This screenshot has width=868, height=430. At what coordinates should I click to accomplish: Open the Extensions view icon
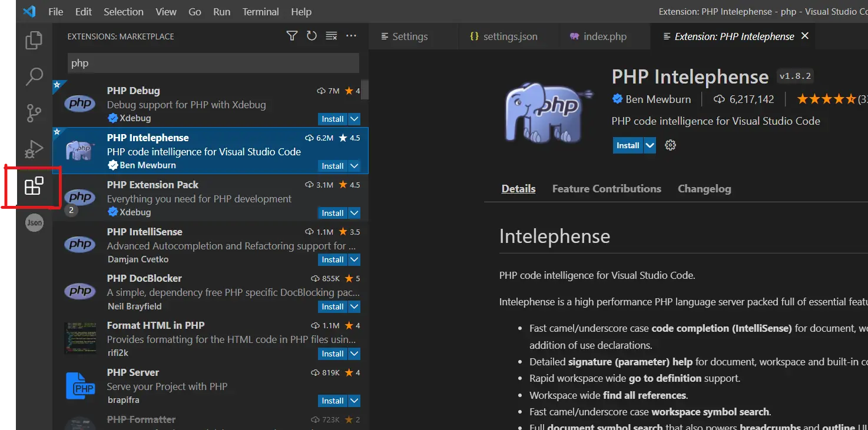pyautogui.click(x=34, y=186)
